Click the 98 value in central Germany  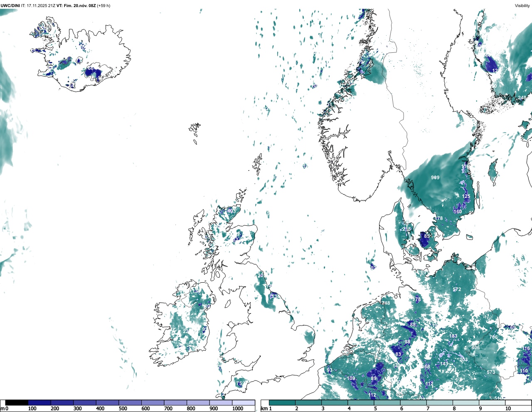coord(407,342)
